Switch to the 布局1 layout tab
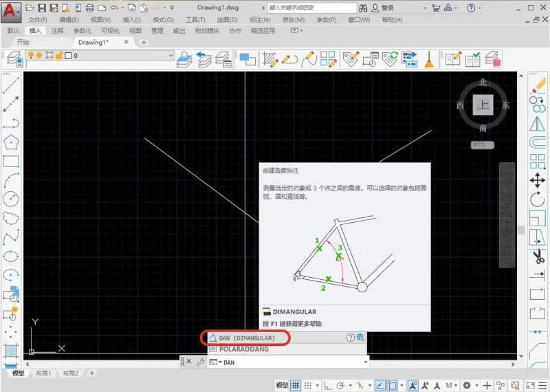The width and height of the screenshot is (550, 392). [x=43, y=373]
